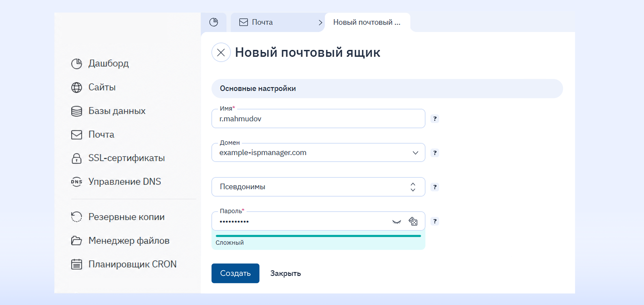Viewport: 644px width, 305px height.
Task: Select the Новый почтовый tab
Action: click(367, 22)
